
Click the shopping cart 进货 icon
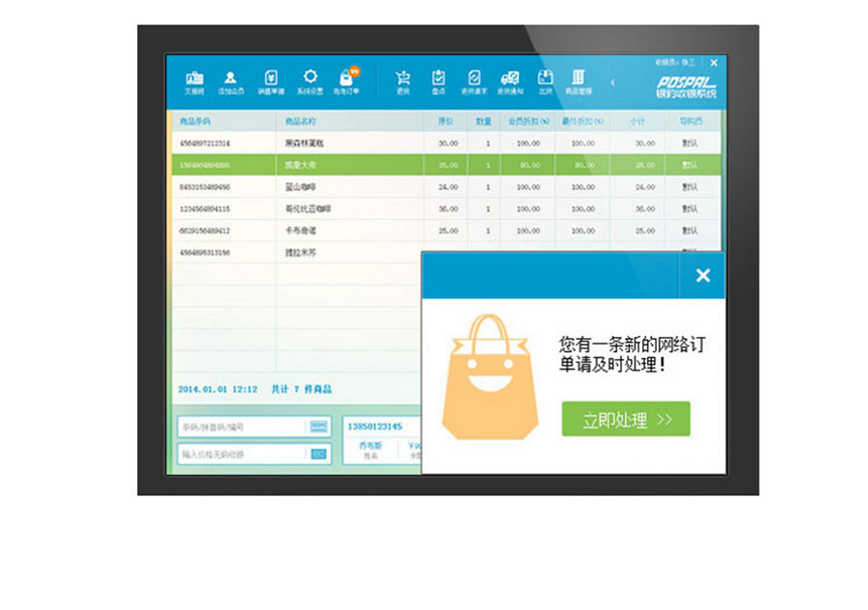403,81
